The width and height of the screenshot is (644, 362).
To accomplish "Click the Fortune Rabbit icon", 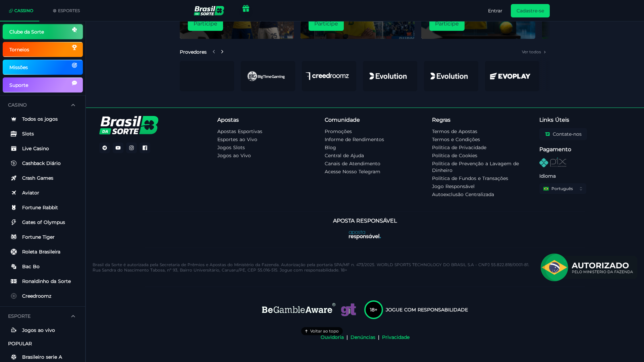I will point(14,207).
